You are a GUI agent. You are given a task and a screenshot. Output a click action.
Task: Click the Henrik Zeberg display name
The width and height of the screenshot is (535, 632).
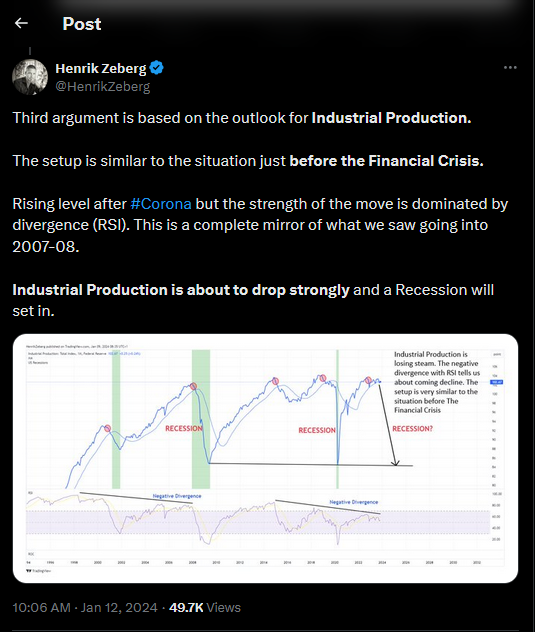[x=101, y=68]
